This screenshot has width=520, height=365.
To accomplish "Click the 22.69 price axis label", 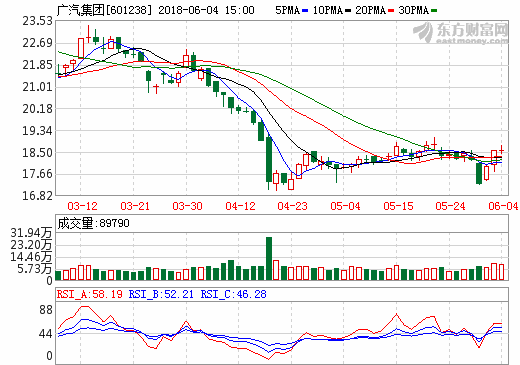I will [37, 43].
